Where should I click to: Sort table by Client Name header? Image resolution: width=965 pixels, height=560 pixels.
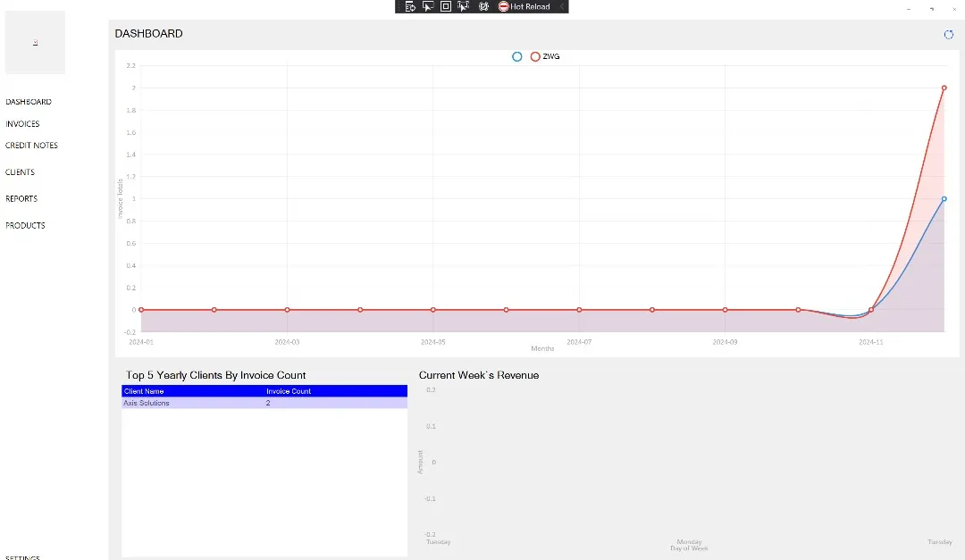click(x=193, y=391)
